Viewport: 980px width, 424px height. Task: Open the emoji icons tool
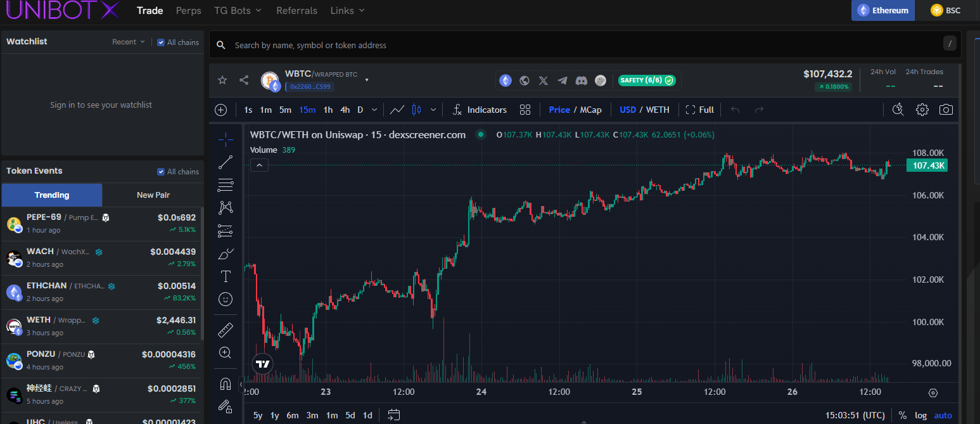coord(226,299)
